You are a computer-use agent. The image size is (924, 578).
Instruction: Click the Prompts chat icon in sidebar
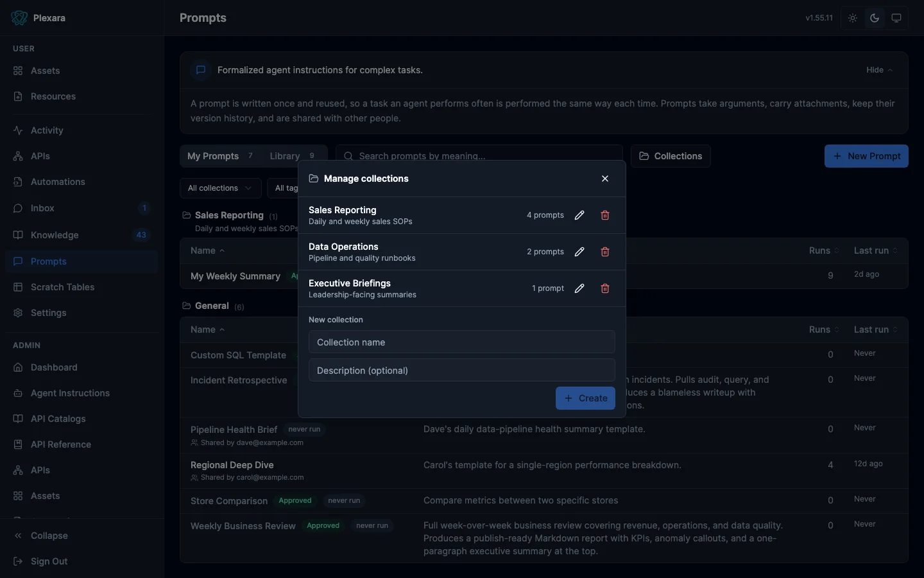coord(18,261)
